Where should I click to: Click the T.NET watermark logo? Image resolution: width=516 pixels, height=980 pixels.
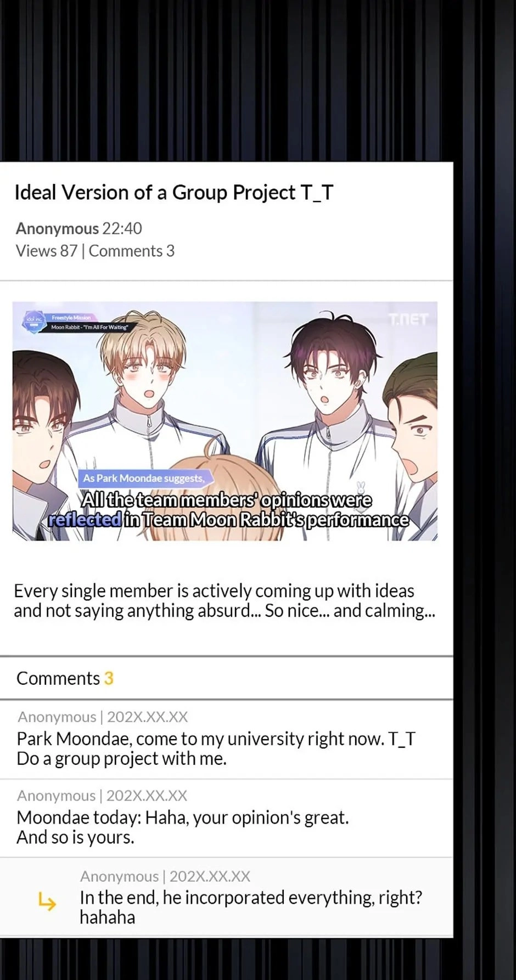click(x=408, y=319)
